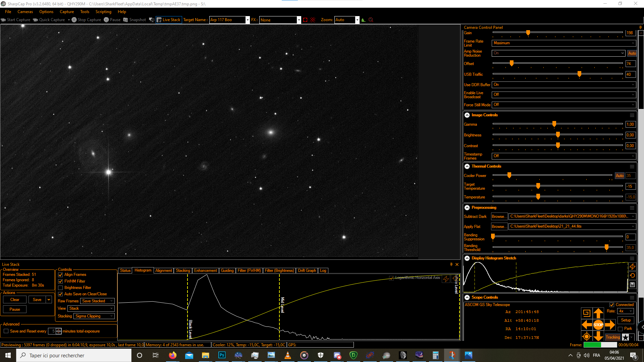Open the Stacking algorithm dropdown
644x362 pixels.
click(x=94, y=316)
